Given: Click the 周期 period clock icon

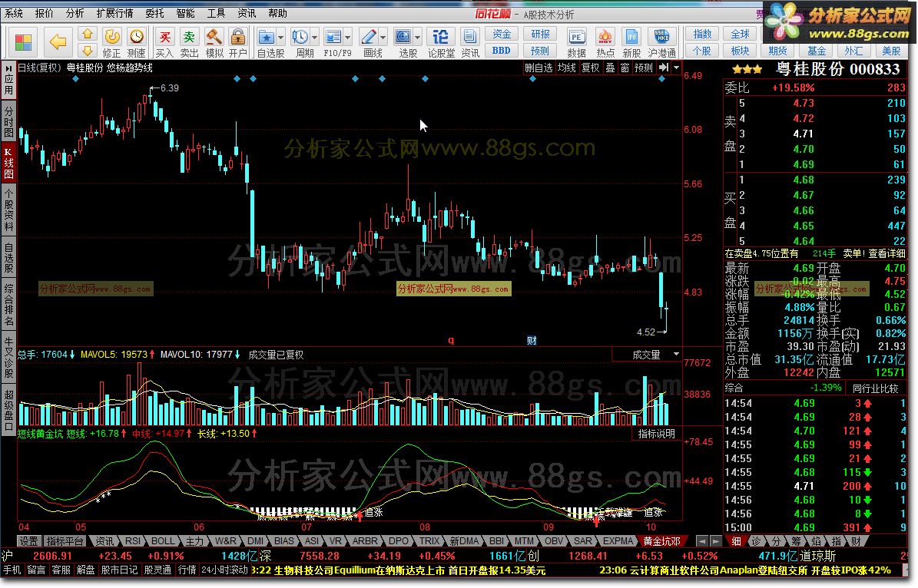Looking at the screenshot, I should pos(300,38).
